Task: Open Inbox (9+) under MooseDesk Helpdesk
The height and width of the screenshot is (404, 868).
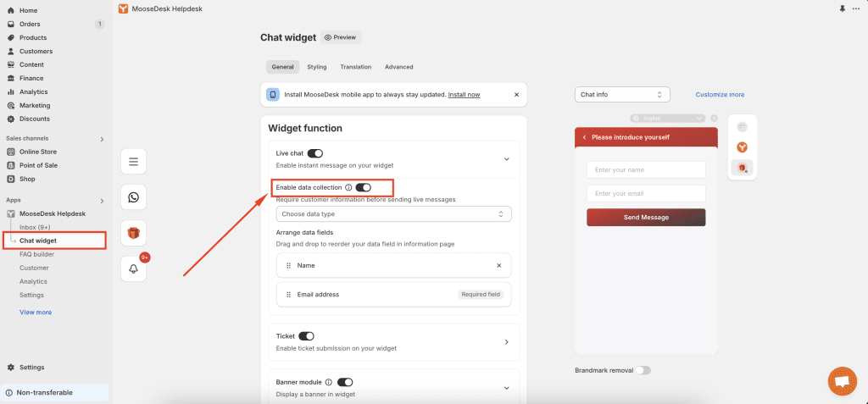Action: point(35,228)
